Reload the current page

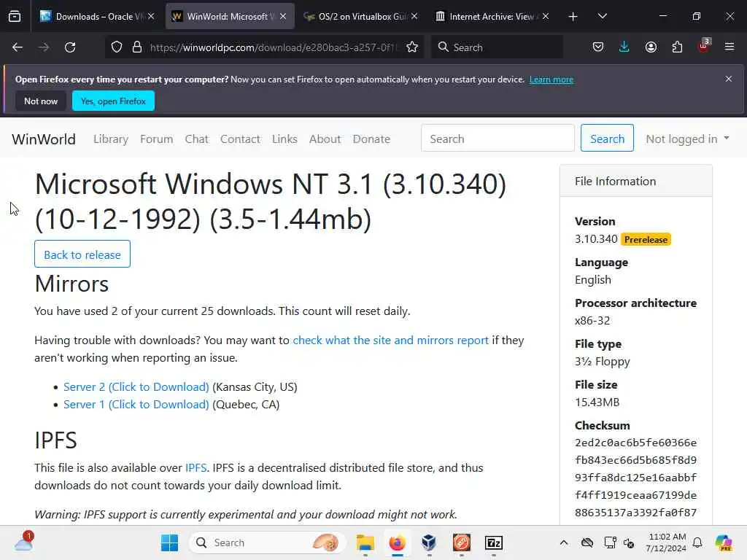tap(70, 47)
